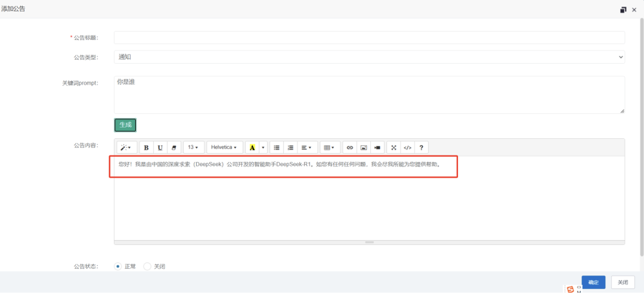Close the 添加公告 dialog with X
This screenshot has width=644, height=293.
pos(634,10)
